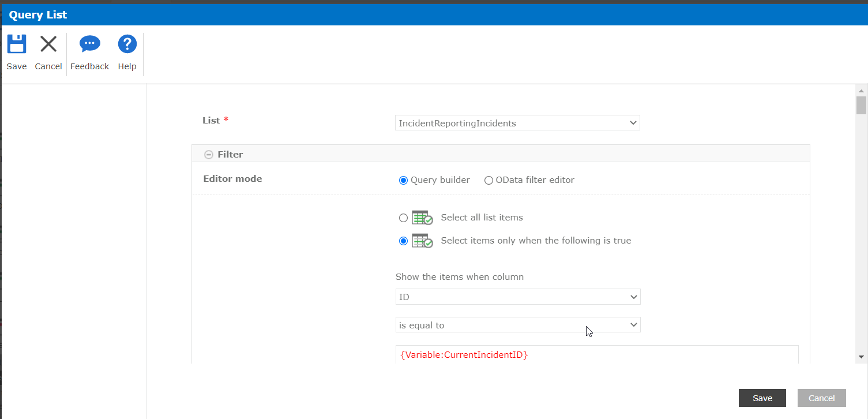
Task: Click the Show the items when column text
Action: (460, 277)
